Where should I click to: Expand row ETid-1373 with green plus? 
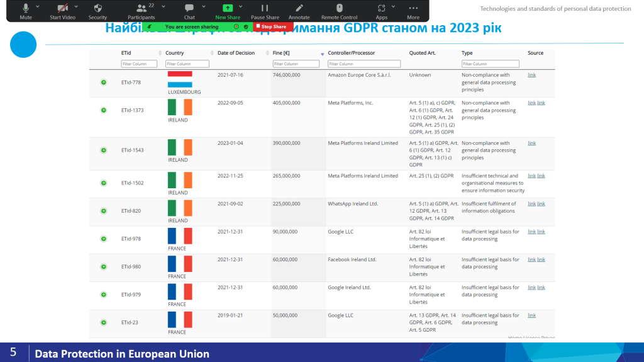coord(104,110)
